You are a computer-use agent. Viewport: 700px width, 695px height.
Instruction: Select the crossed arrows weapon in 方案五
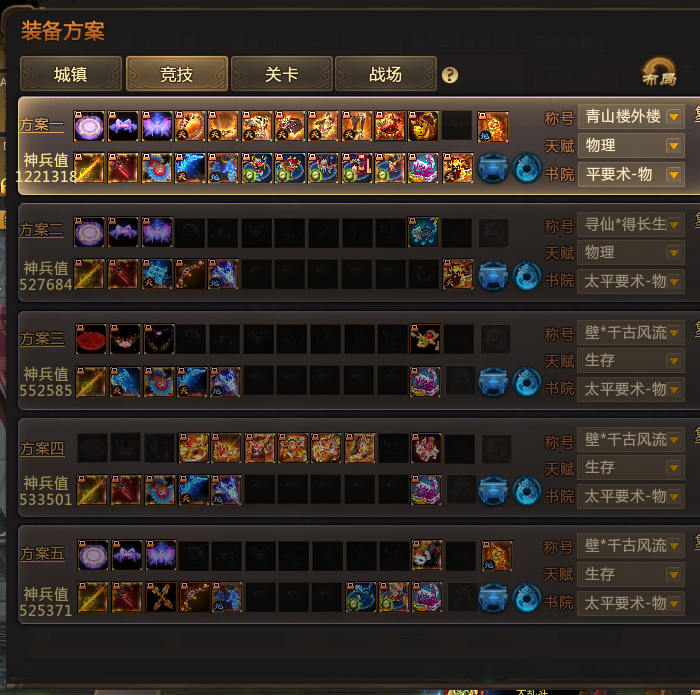click(x=161, y=597)
